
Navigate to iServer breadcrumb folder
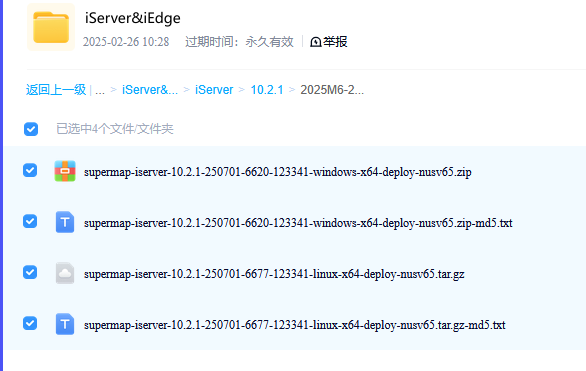coord(214,90)
